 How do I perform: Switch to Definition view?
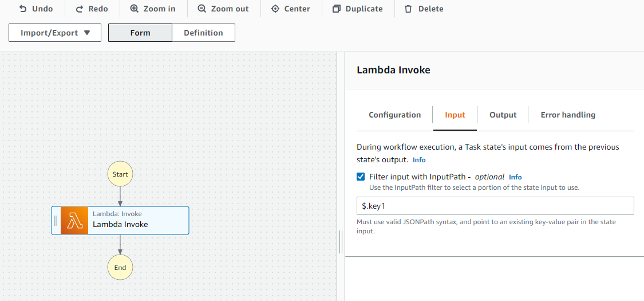(203, 33)
